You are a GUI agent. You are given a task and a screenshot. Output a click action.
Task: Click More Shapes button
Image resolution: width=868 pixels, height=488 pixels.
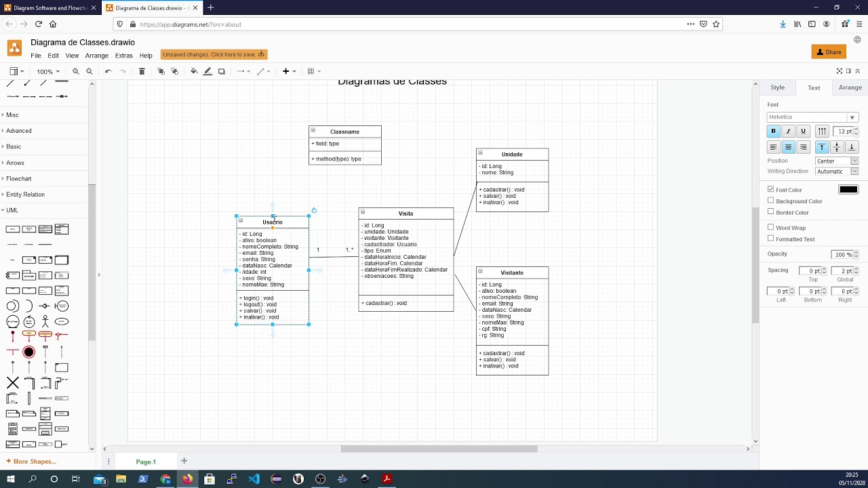click(31, 462)
